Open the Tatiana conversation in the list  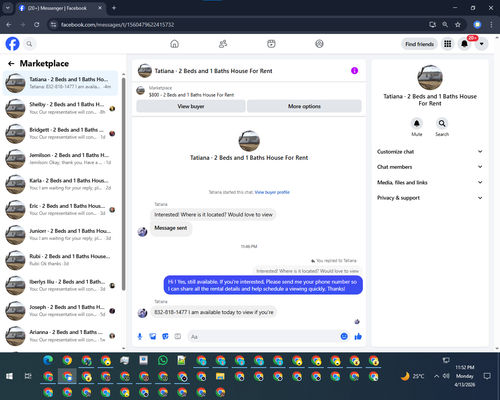[60, 83]
